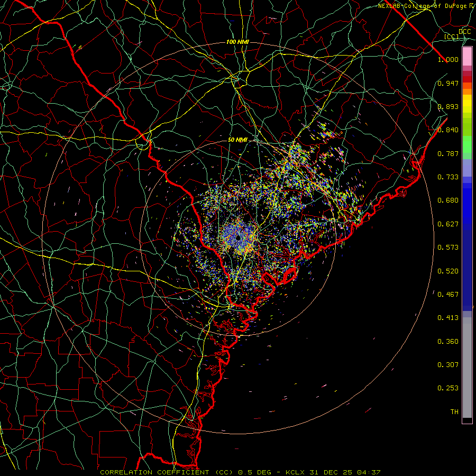Image resolution: width=476 pixels, height=476 pixels.
Task: Click the 04:37 timestamp
Action: coord(369,472)
